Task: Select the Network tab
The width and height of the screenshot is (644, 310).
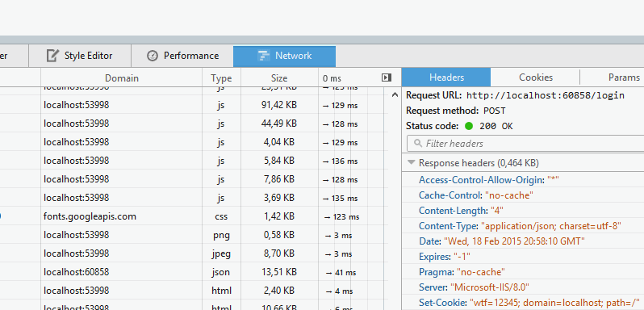Action: (284, 56)
